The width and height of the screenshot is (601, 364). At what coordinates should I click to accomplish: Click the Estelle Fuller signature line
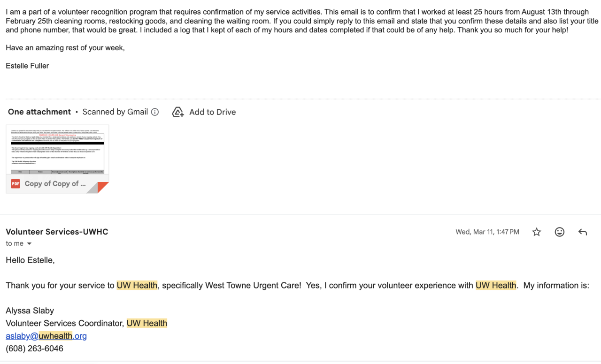(27, 66)
